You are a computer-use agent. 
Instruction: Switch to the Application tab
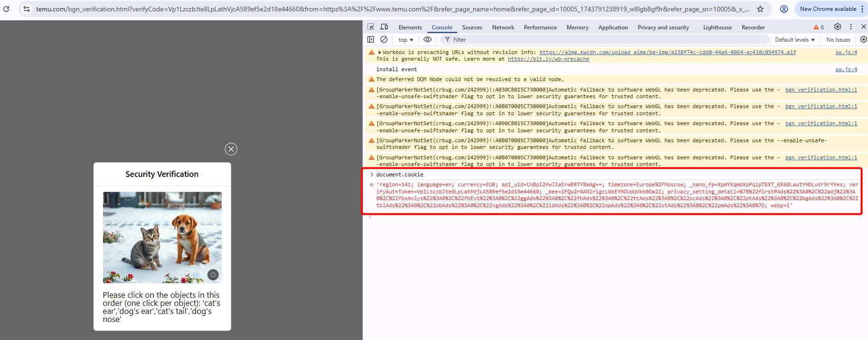[x=613, y=28]
